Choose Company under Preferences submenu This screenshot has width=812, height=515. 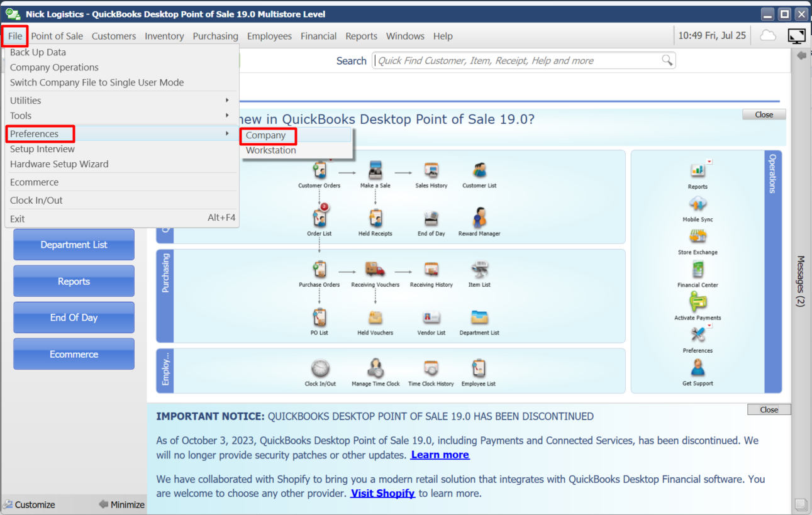(297, 135)
